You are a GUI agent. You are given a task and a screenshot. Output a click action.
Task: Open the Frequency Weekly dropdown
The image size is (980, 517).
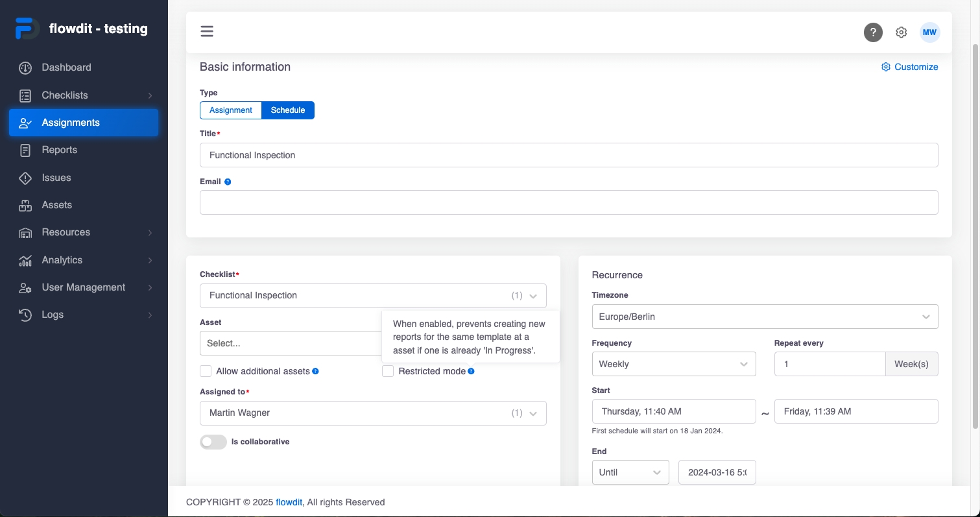tap(673, 364)
